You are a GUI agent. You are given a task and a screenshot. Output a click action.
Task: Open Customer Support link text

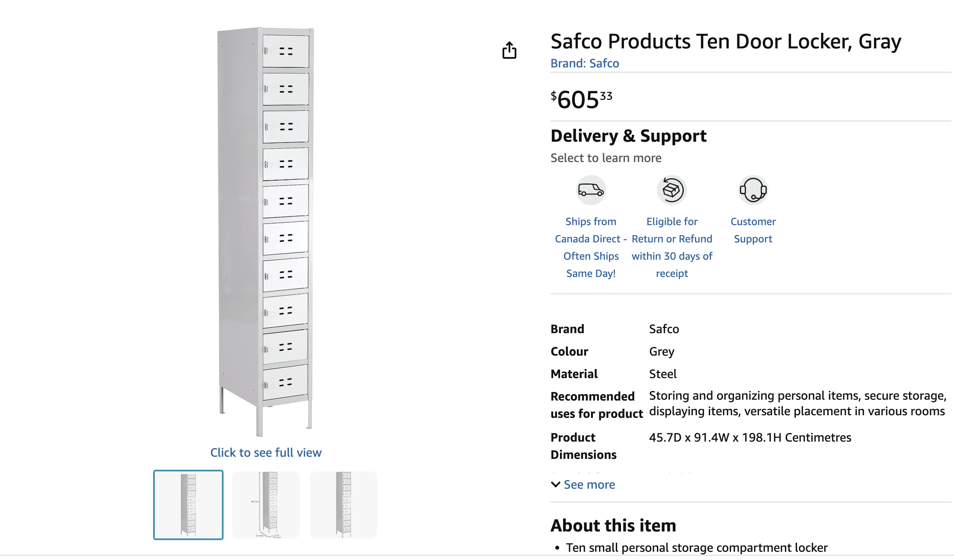click(x=753, y=230)
